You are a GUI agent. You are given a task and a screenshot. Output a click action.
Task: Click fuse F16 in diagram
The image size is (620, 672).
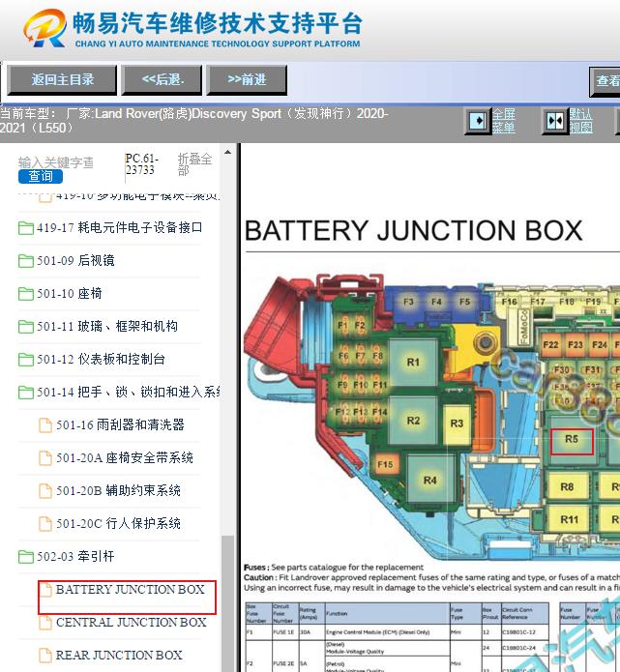click(510, 302)
